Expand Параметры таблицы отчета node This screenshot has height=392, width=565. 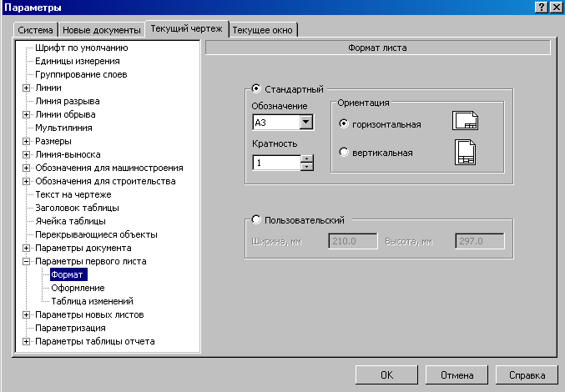point(27,341)
